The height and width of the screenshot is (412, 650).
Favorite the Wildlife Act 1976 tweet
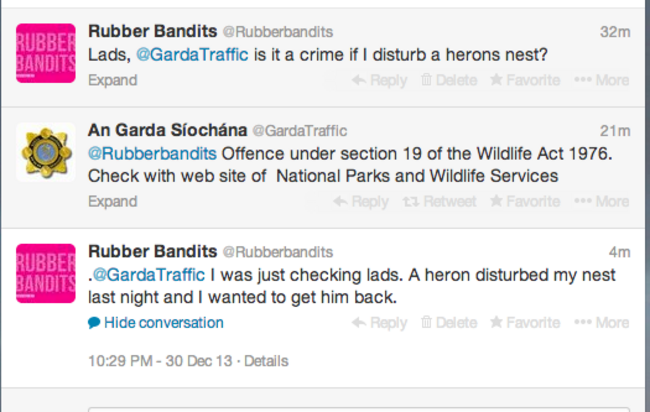click(525, 201)
